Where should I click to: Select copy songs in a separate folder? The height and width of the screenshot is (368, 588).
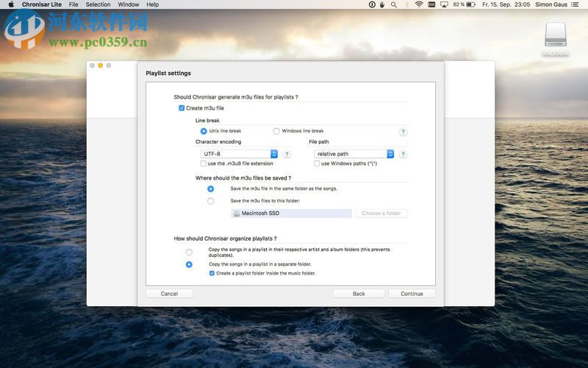tap(189, 264)
